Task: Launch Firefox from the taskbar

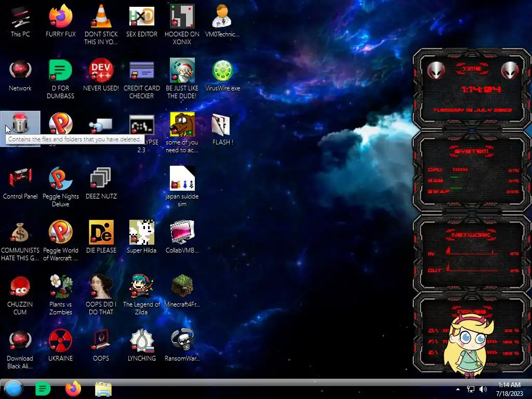Action: (73, 389)
